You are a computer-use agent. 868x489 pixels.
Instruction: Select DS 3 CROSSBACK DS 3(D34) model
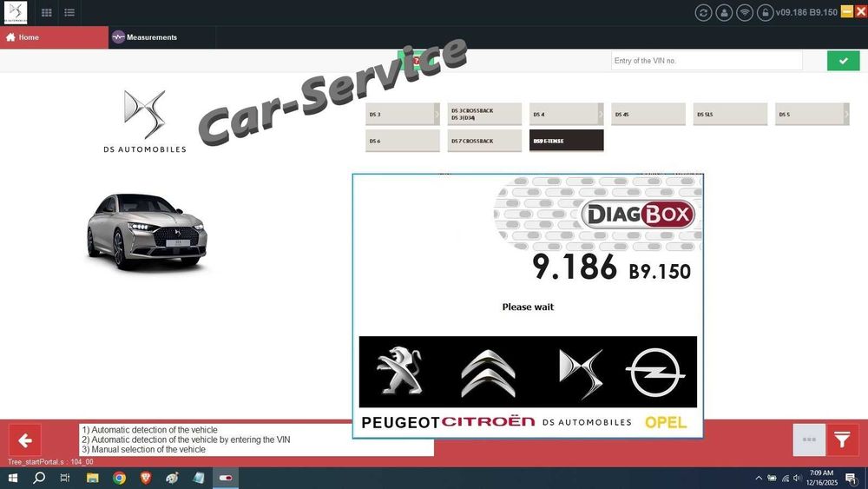tap(484, 114)
